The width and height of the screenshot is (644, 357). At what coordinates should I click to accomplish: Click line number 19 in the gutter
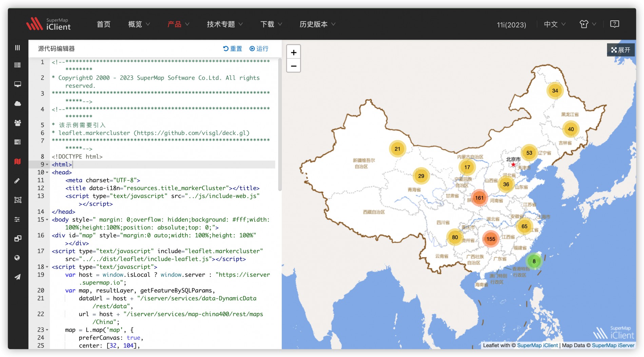point(41,275)
